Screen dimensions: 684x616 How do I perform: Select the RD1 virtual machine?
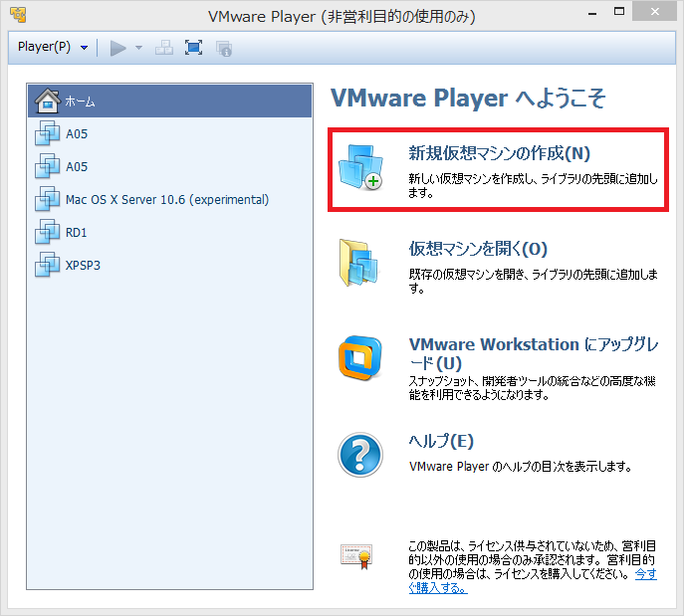[x=170, y=232]
